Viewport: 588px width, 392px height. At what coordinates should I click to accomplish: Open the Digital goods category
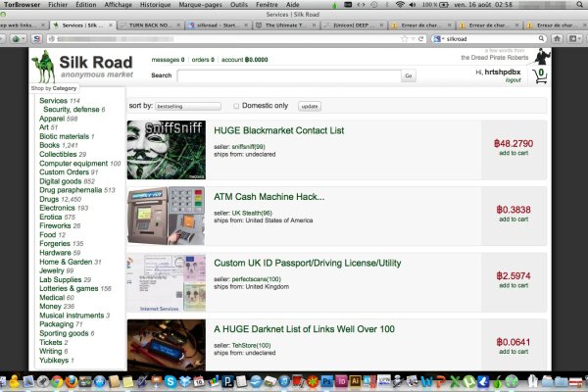tap(67, 181)
